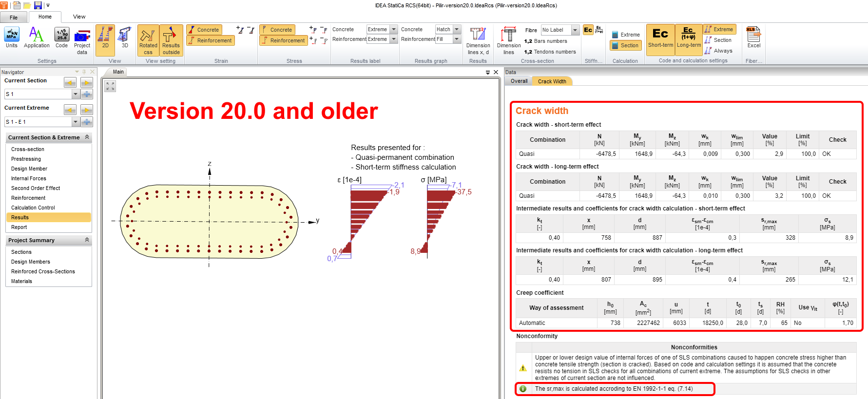Screen dimensions: 868x399
Task: Open the Current Section S 1 dropdown
Action: [x=76, y=94]
